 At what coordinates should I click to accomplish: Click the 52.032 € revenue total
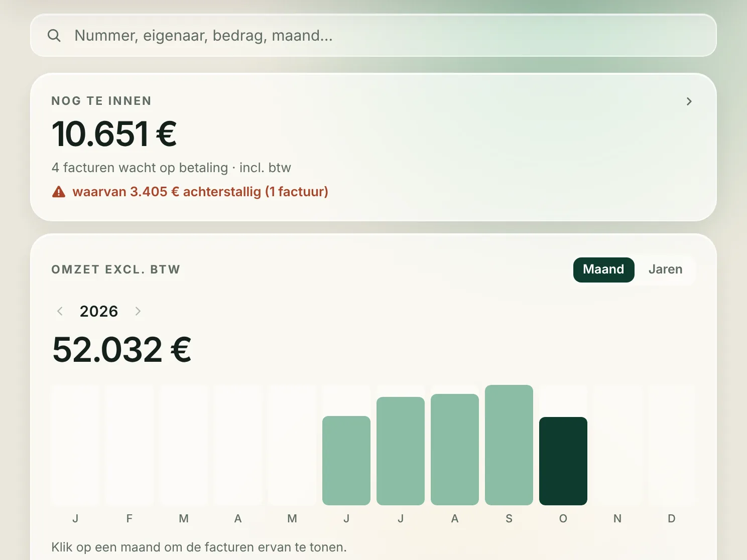click(x=122, y=350)
